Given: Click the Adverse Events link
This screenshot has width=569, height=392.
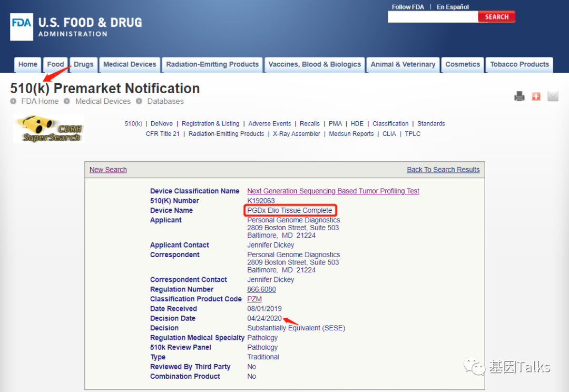Looking at the screenshot, I should 269,124.
